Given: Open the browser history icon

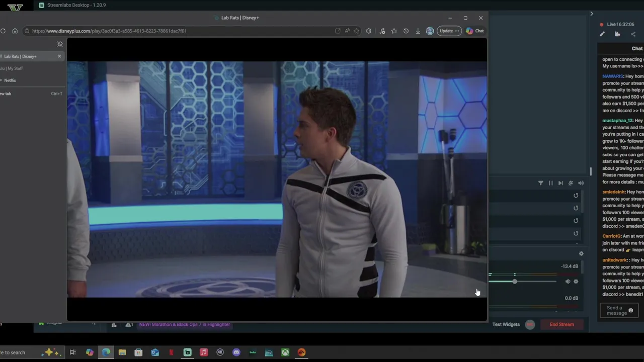Looking at the screenshot, I should [406, 31].
